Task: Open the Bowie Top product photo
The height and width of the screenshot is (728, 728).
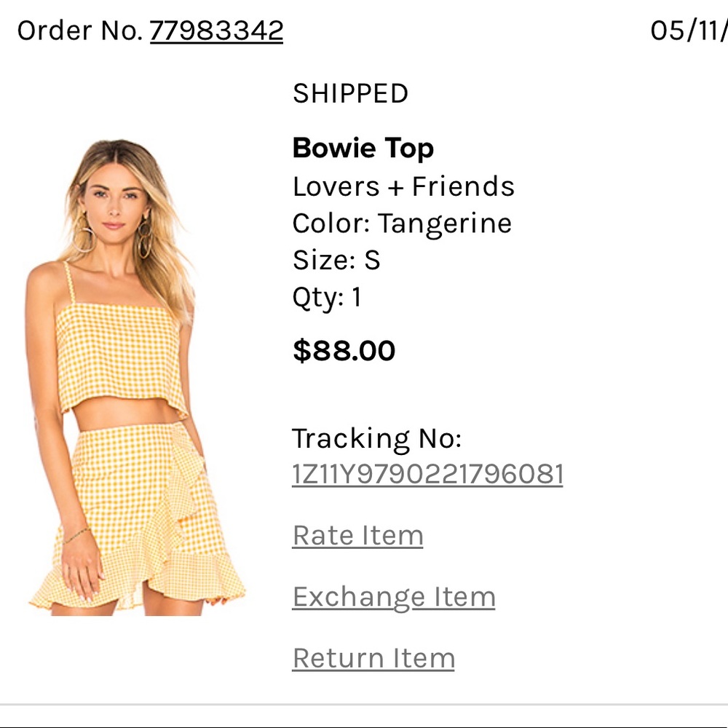Action: [x=137, y=377]
